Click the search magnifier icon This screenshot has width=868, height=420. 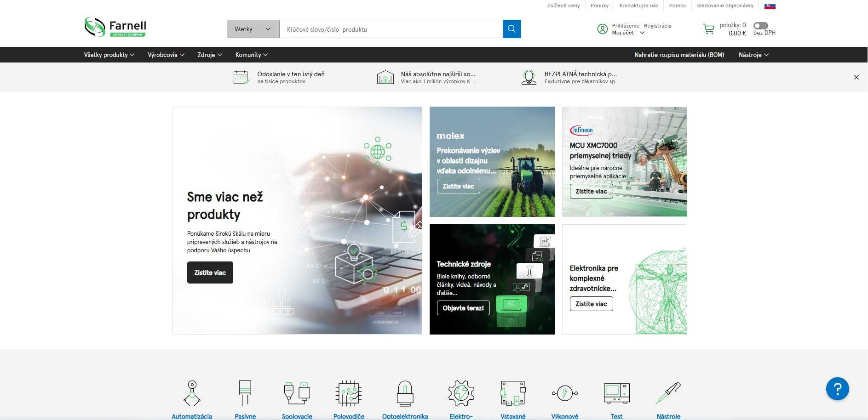point(512,28)
